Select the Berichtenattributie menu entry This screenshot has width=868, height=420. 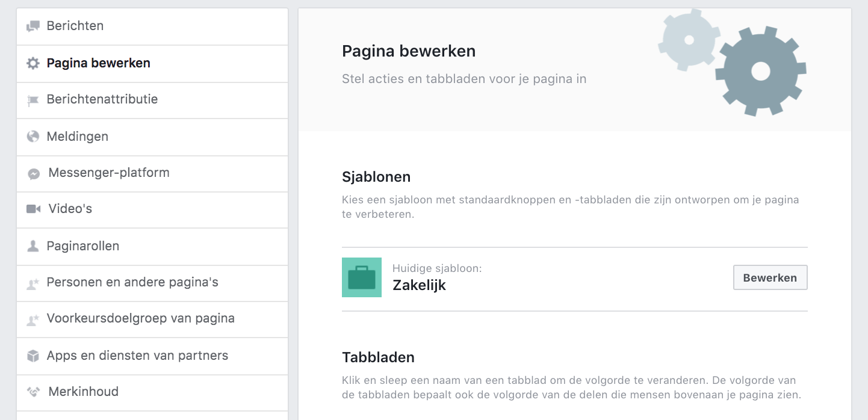[x=102, y=100]
